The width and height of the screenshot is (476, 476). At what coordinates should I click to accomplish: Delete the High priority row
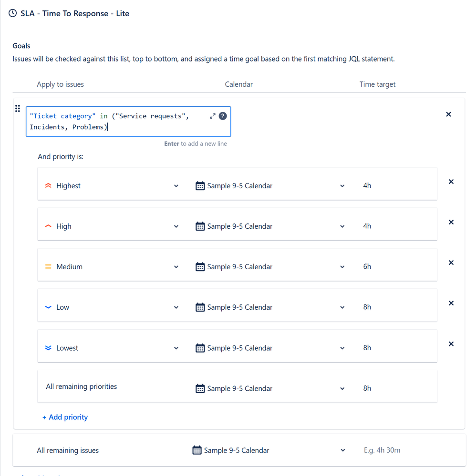(451, 222)
